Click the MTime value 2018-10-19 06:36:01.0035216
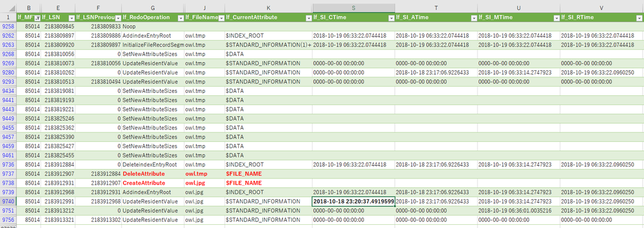This screenshot has width=644, height=228. pyautogui.click(x=519, y=210)
